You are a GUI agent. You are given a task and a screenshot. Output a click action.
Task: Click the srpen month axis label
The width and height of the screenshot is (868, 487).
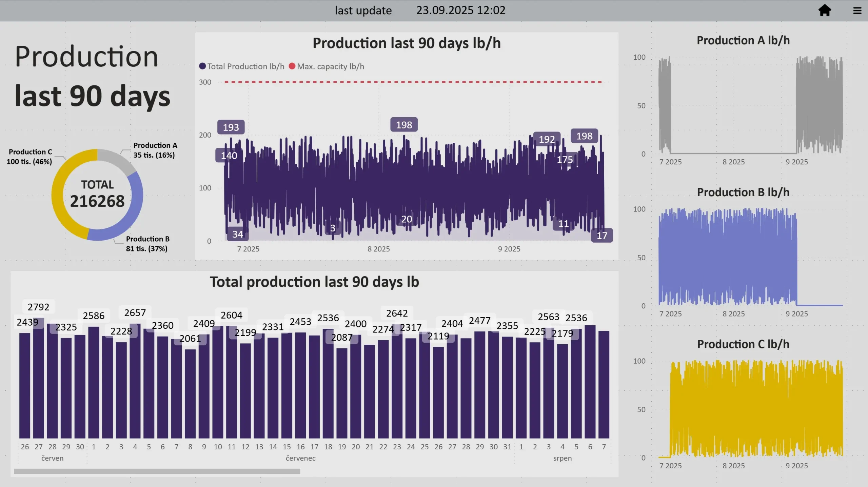tap(562, 458)
